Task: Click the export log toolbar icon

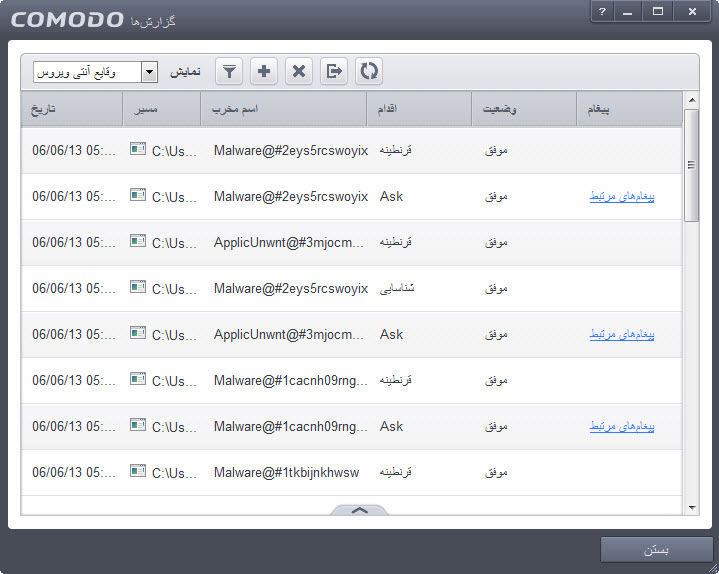Action: tap(334, 72)
